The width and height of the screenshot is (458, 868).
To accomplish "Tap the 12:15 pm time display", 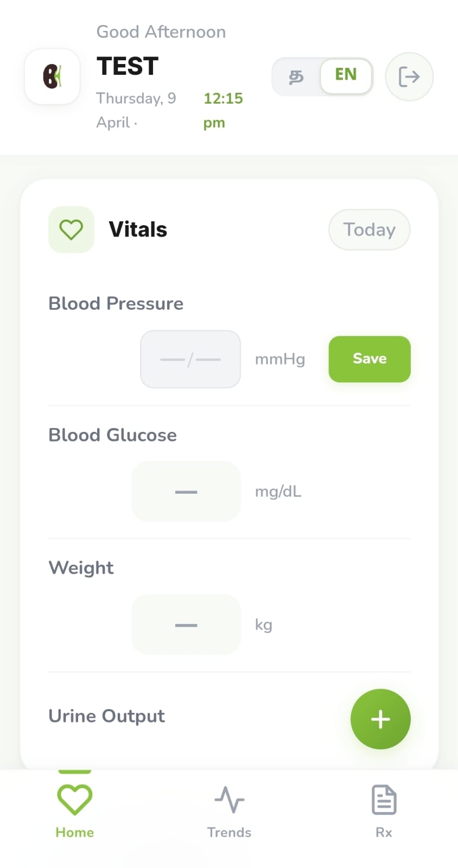I will click(x=222, y=110).
